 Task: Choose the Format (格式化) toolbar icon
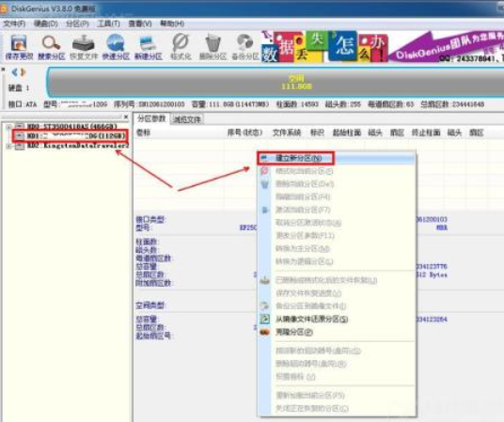pos(181,48)
